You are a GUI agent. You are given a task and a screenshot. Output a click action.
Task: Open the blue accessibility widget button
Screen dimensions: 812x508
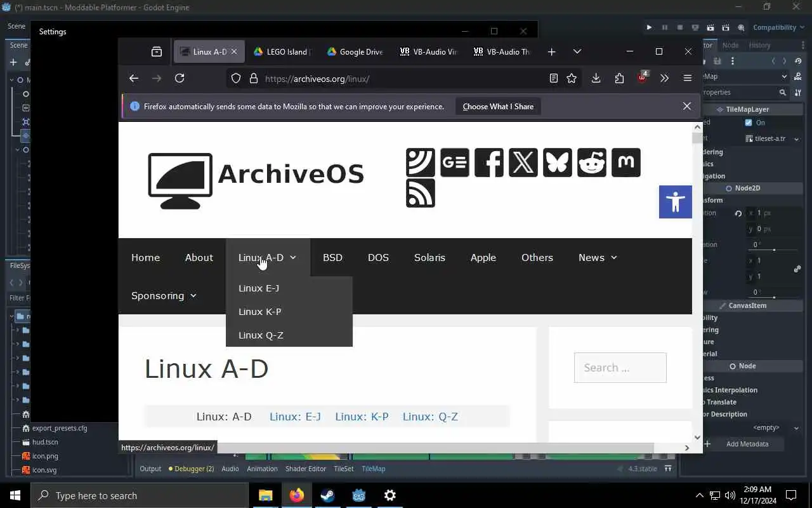(676, 202)
